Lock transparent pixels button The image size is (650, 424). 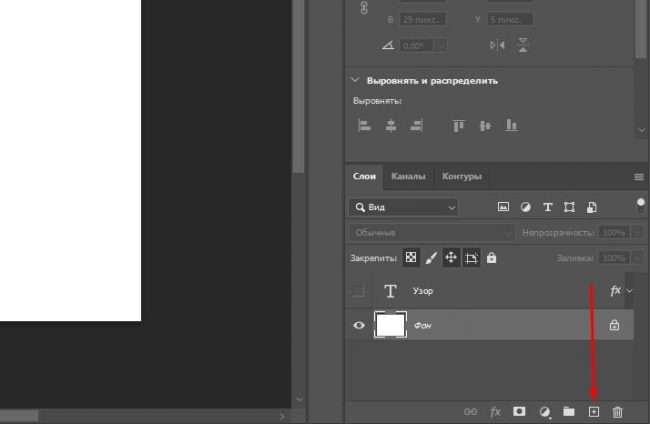[x=411, y=257]
